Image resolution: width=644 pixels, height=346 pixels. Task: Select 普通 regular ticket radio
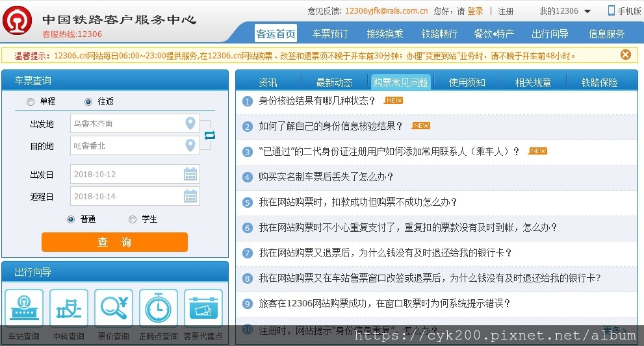(x=71, y=219)
